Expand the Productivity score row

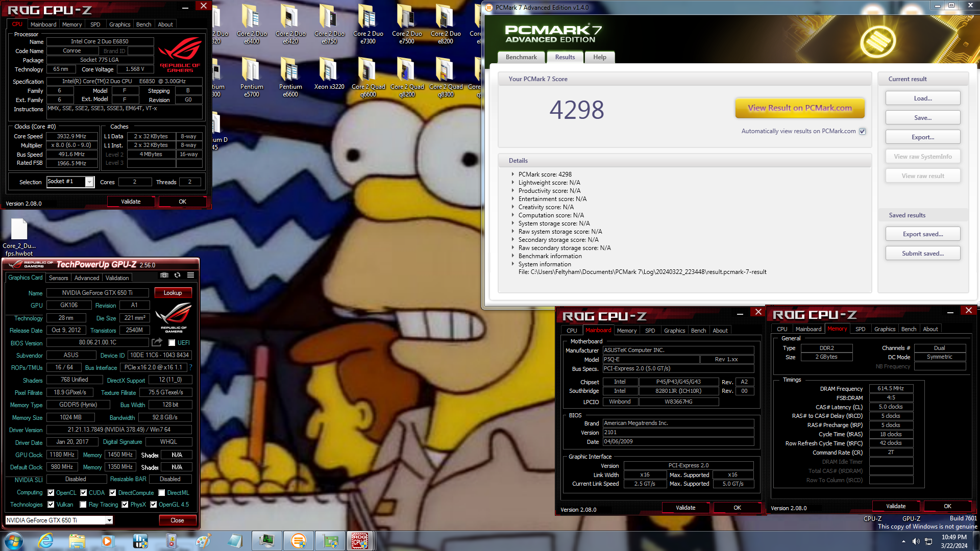pyautogui.click(x=513, y=191)
